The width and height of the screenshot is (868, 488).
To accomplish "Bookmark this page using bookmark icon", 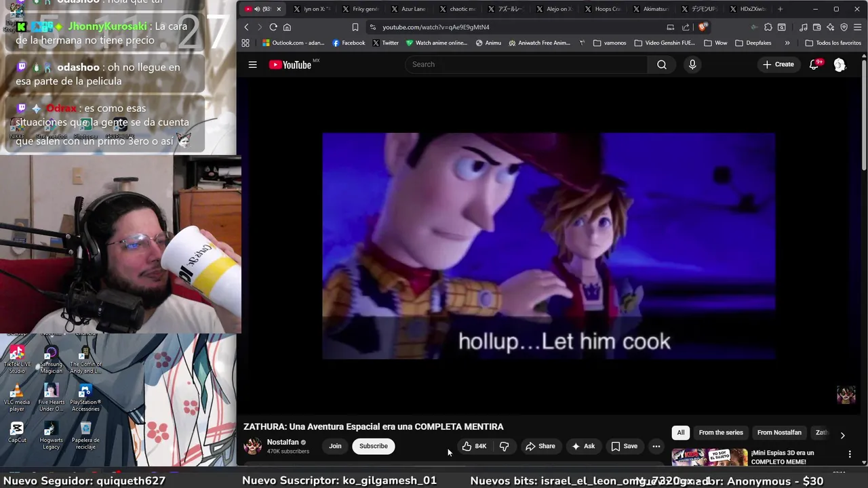I will 355,27.
